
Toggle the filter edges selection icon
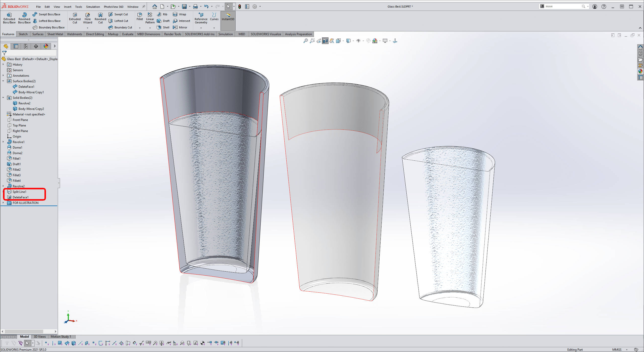click(53, 343)
